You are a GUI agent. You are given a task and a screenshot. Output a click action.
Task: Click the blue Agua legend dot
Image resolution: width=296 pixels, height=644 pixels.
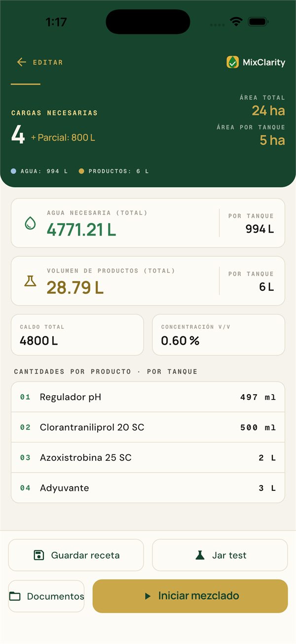(14, 171)
